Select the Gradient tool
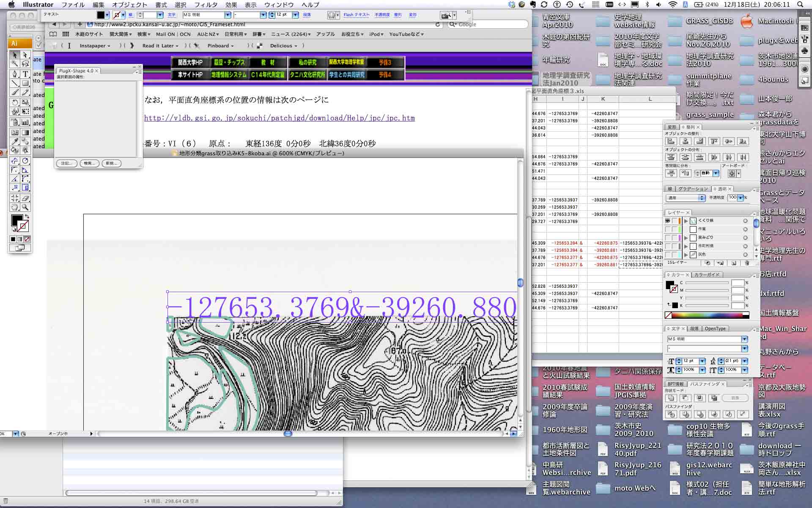812x508 pixels. (25, 132)
